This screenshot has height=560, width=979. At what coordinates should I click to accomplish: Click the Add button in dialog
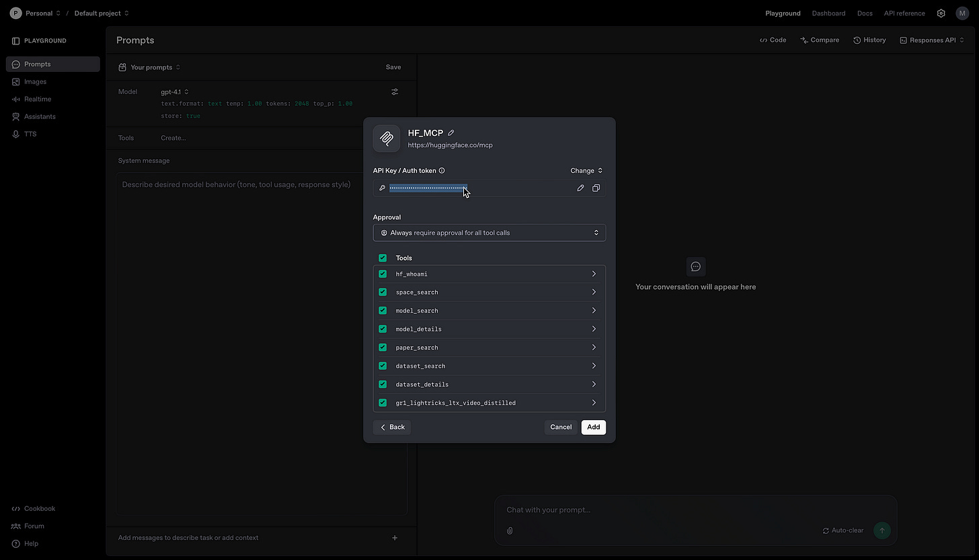(x=594, y=428)
